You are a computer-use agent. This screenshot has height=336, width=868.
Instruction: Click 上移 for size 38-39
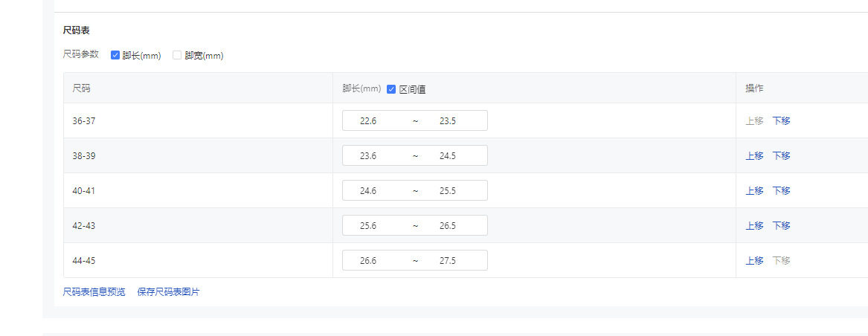(754, 155)
